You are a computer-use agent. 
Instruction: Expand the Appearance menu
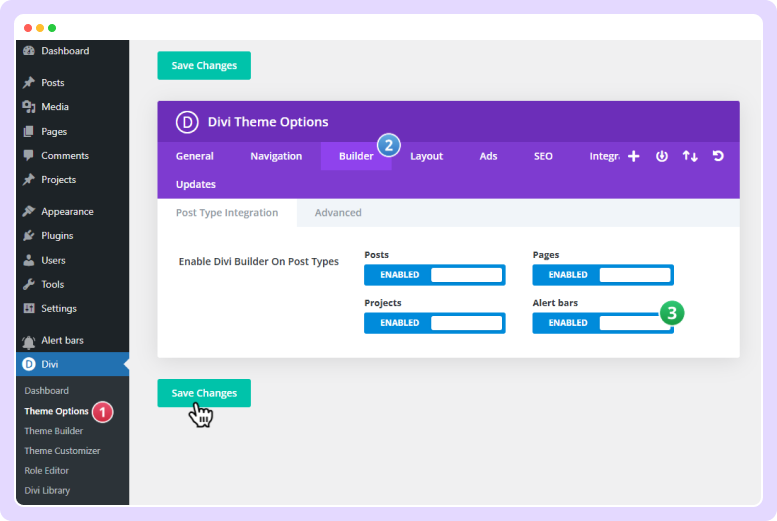click(67, 212)
